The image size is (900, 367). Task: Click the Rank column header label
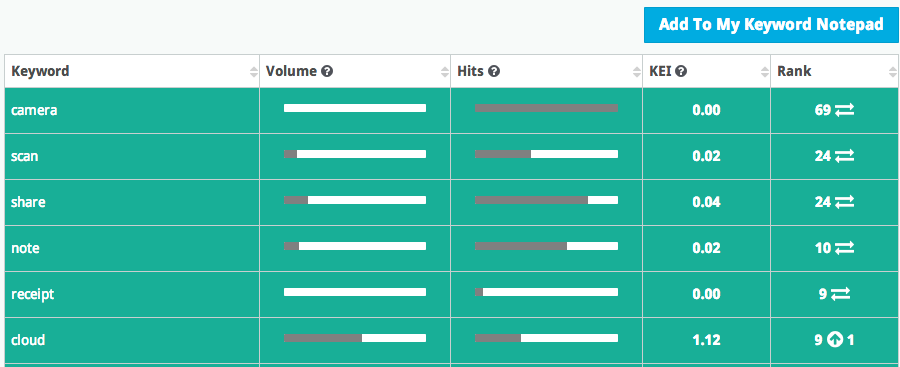pyautogui.click(x=794, y=71)
